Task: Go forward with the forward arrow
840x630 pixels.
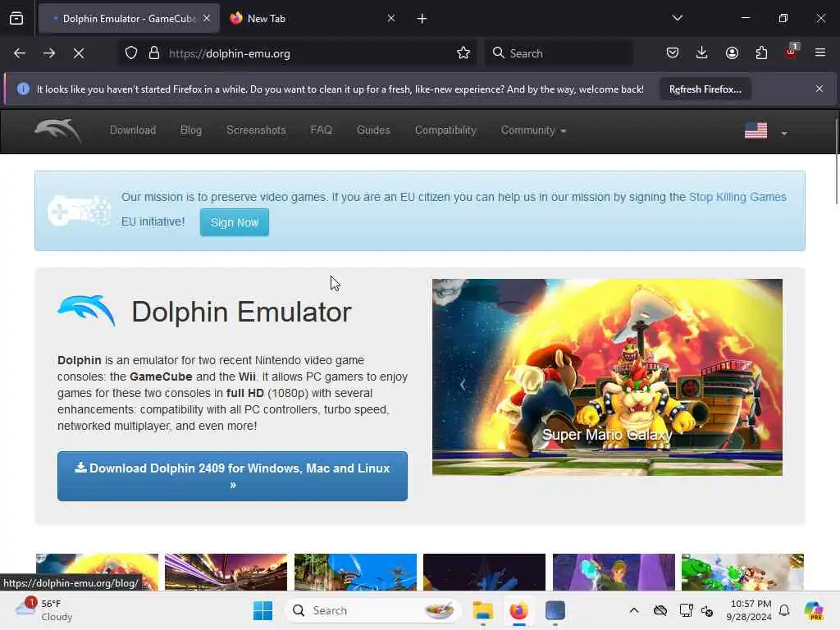Action: [x=48, y=53]
